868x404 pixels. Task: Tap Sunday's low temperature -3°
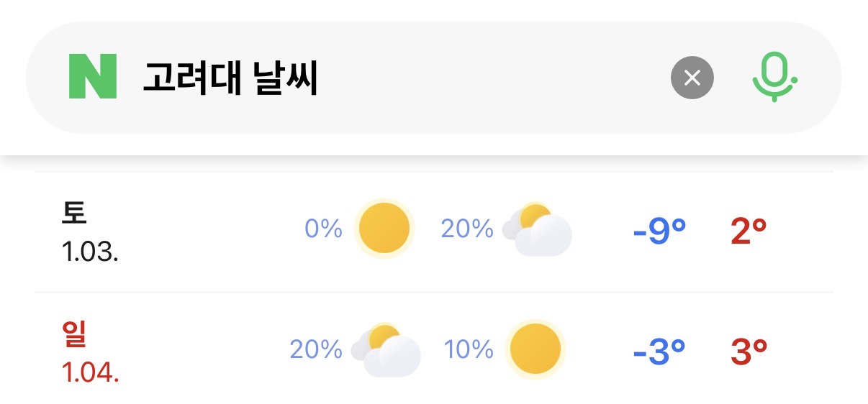[x=659, y=352]
